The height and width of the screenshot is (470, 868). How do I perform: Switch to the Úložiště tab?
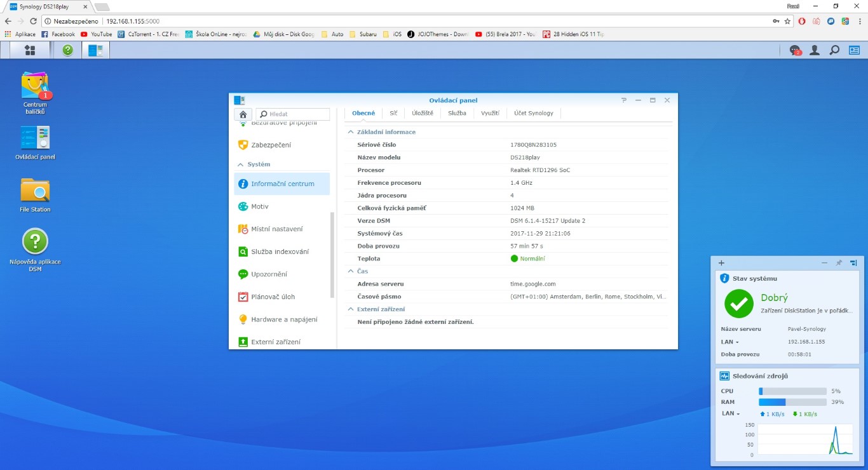pyautogui.click(x=422, y=113)
